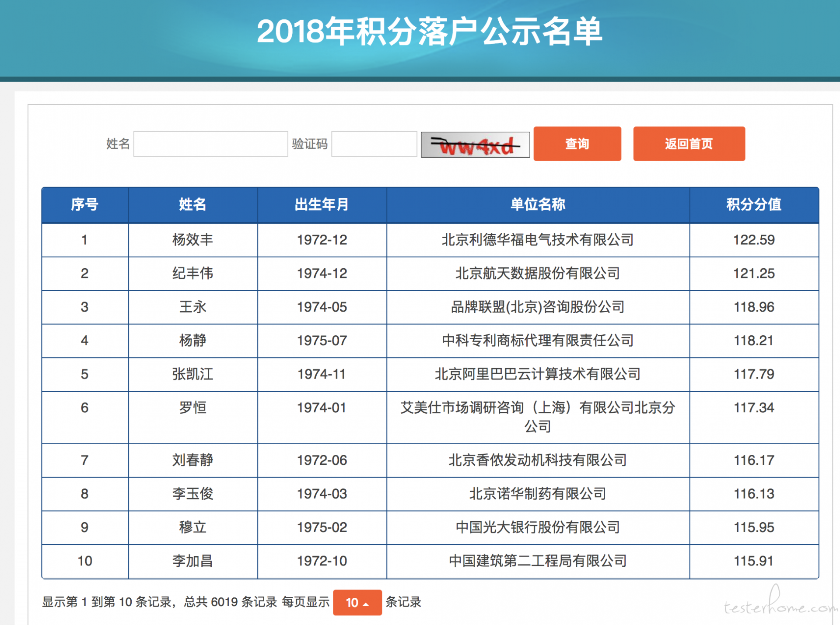
Task: Focus the 验证码 captcha input field
Action: point(374,144)
